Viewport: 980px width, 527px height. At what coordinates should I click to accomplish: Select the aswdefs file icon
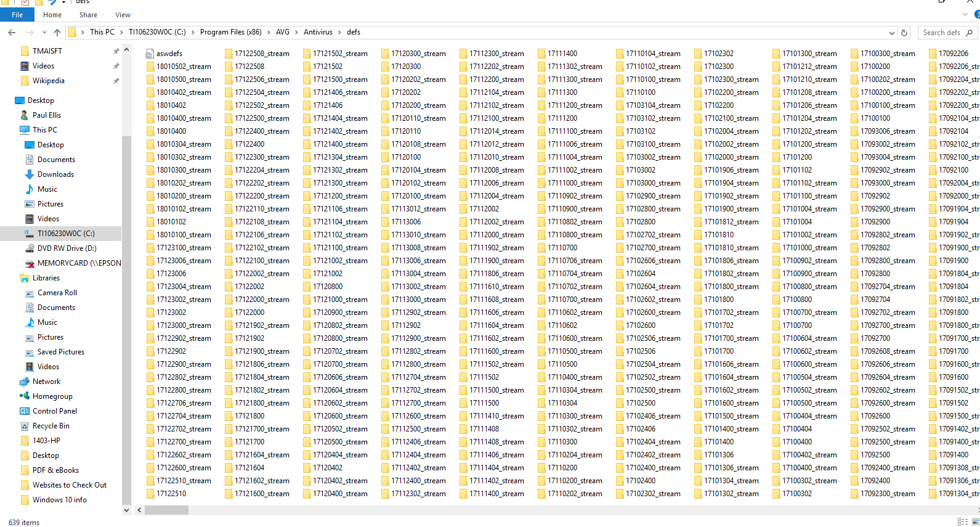pyautogui.click(x=150, y=54)
